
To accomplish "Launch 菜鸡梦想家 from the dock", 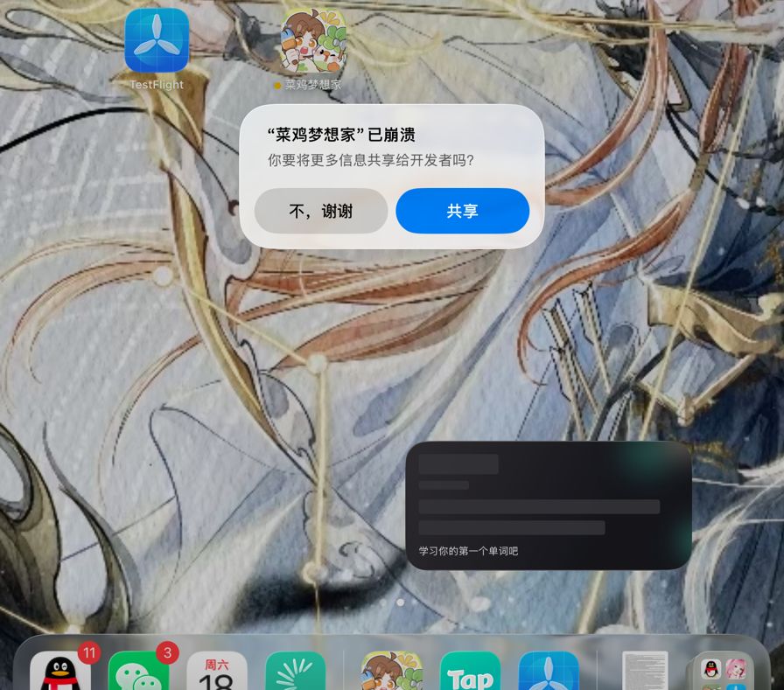I will (x=392, y=671).
